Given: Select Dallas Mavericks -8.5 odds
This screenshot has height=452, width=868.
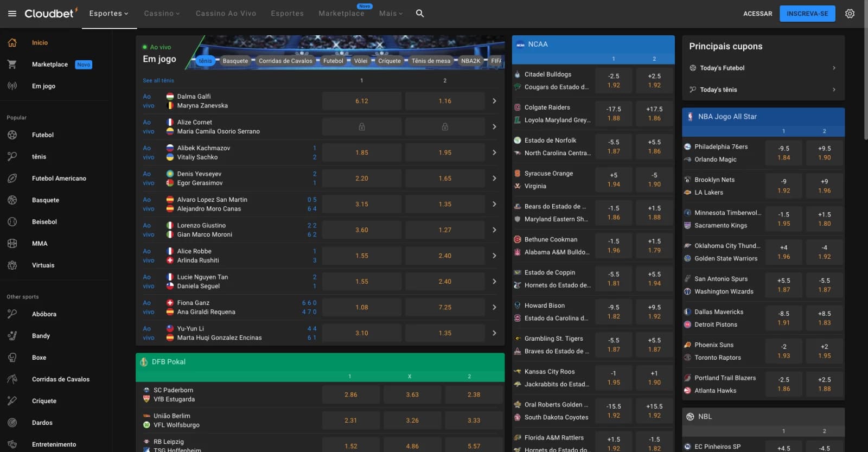Looking at the screenshot, I should [x=783, y=318].
